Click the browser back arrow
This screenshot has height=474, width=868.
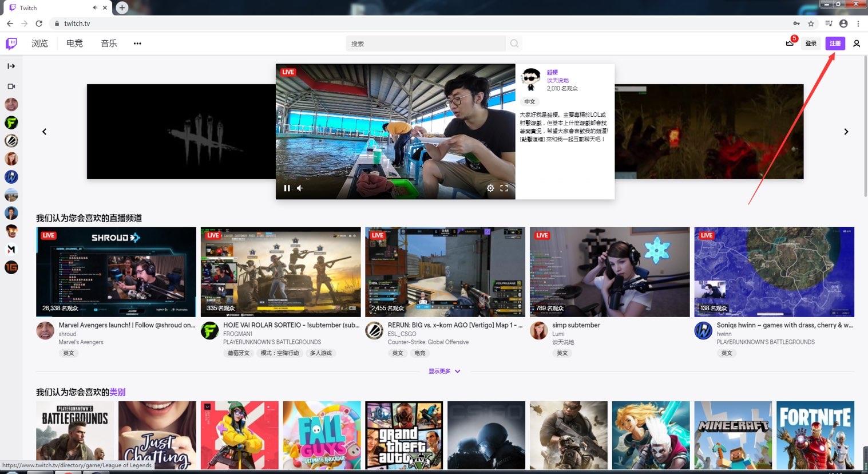(x=10, y=23)
